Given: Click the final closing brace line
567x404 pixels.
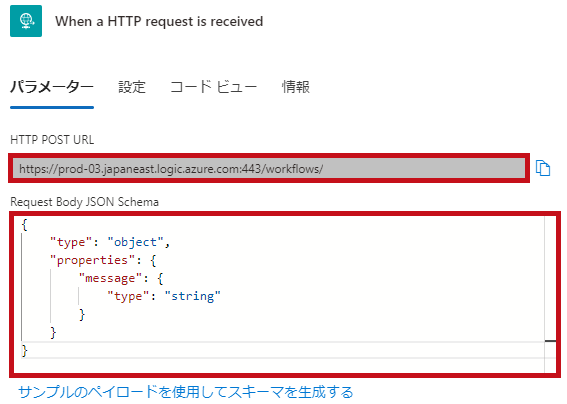Looking at the screenshot, I should [x=25, y=350].
